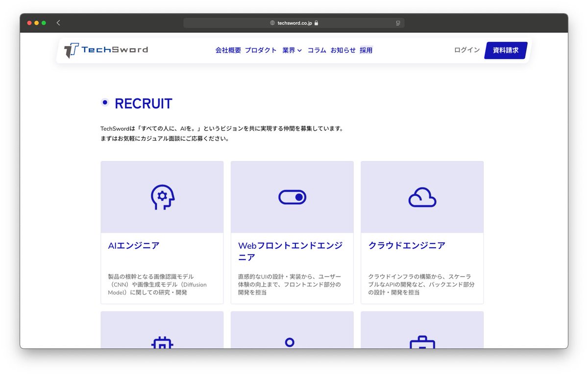This screenshot has height=375, width=588.
Task: Click the chip icon in bottom-row card
Action: coord(162,343)
